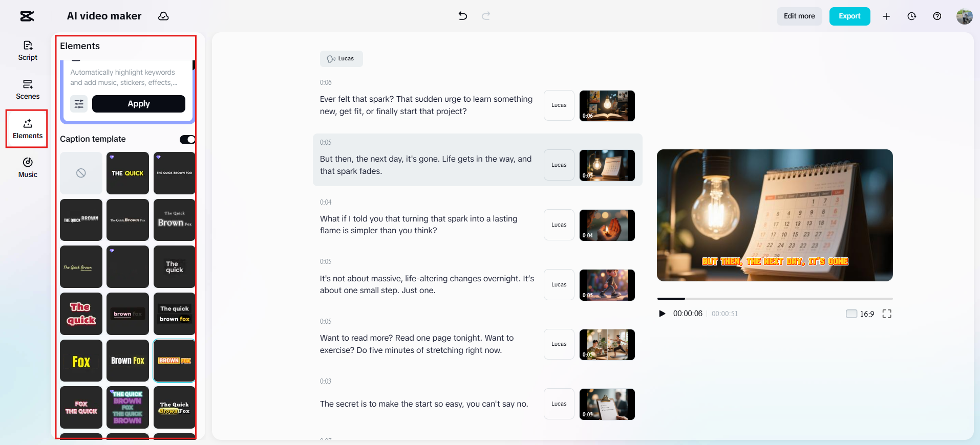Viewport: 980px width, 445px height.
Task: Click the CapCut logo icon
Action: pyautogui.click(x=27, y=16)
